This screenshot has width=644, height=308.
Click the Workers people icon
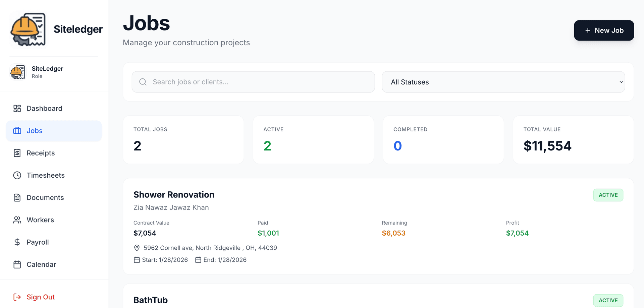tap(17, 220)
